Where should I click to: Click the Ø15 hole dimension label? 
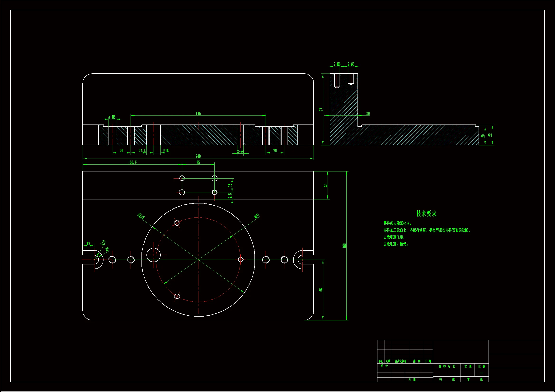pyautogui.click(x=166, y=151)
